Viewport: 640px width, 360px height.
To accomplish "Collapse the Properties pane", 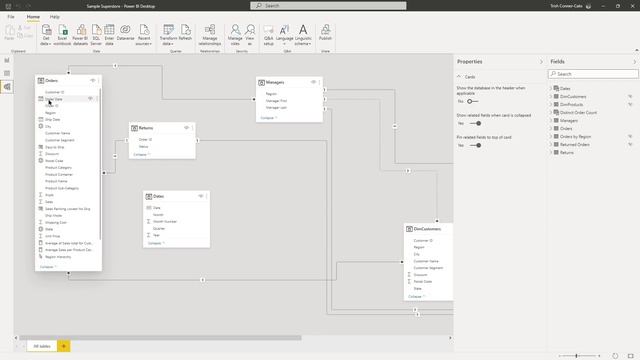I will coord(542,62).
